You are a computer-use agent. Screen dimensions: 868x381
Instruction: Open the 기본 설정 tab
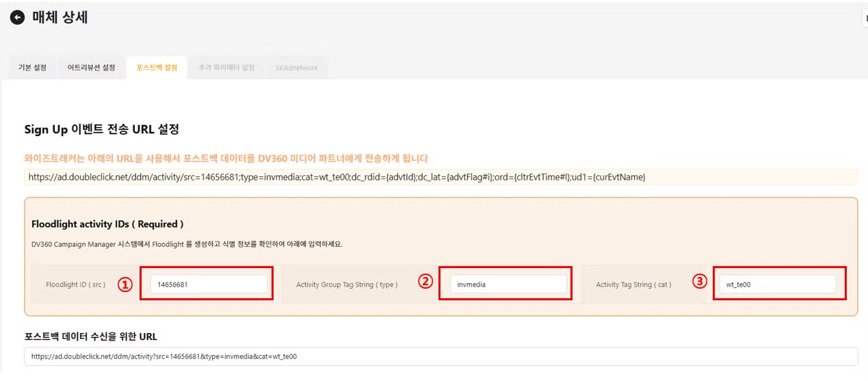pyautogui.click(x=32, y=68)
